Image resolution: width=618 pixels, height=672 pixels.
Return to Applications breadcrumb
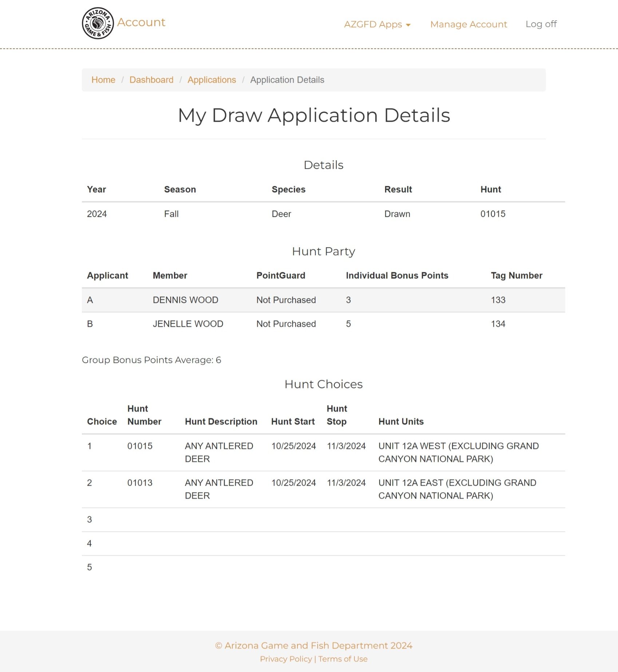point(211,80)
